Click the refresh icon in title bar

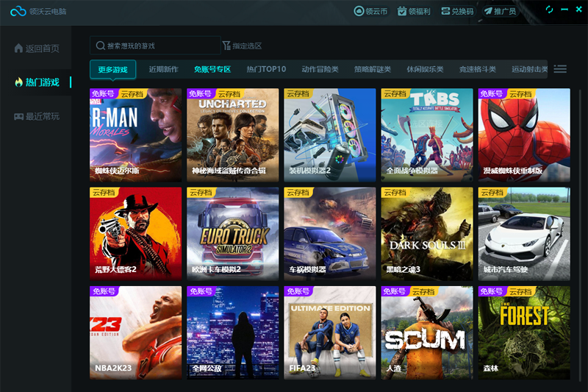(x=549, y=10)
